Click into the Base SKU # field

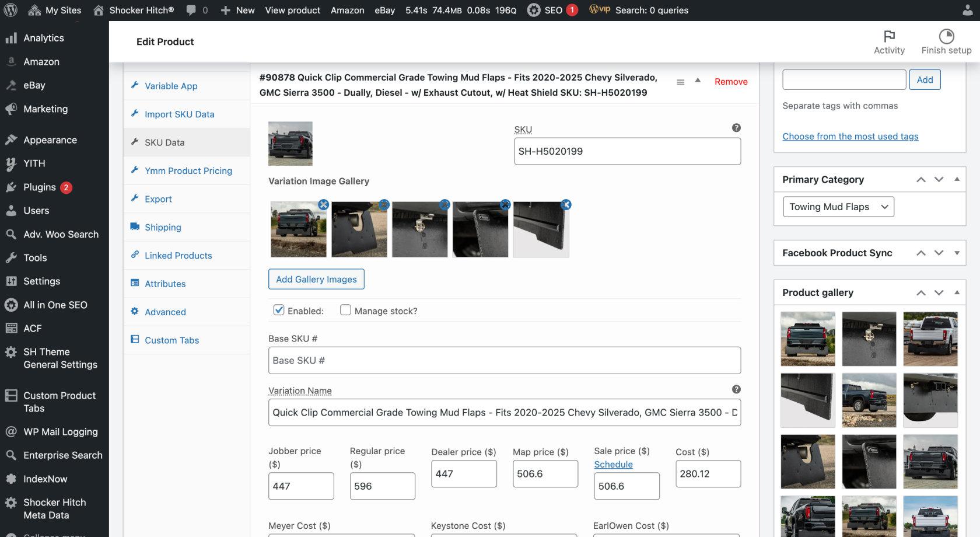[504, 361]
